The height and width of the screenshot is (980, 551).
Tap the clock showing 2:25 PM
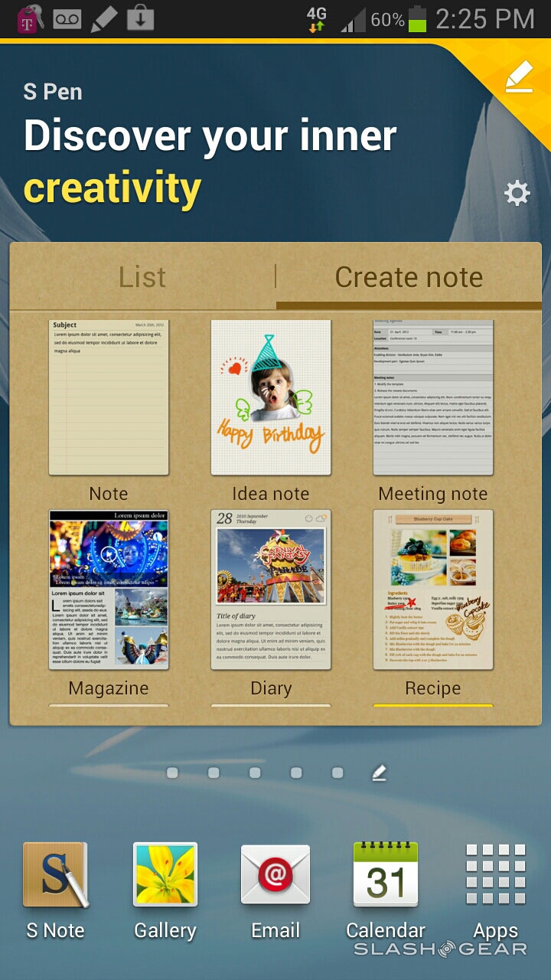(484, 19)
